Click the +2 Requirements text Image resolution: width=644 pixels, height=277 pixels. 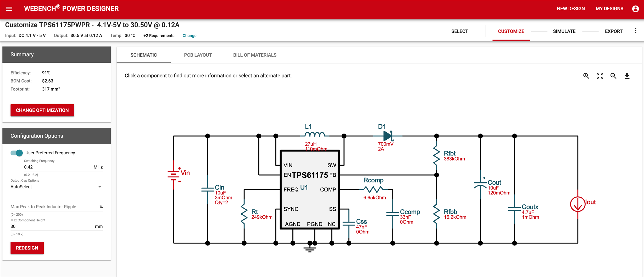159,36
